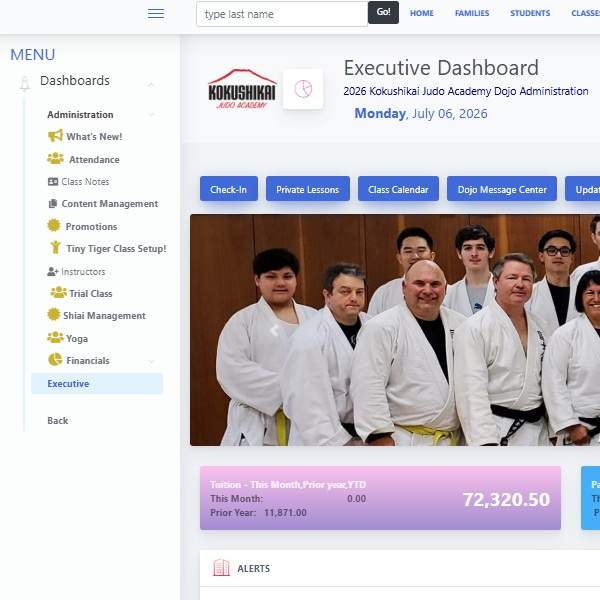Click the Go! search button
This screenshot has height=600, width=600.
tap(383, 12)
